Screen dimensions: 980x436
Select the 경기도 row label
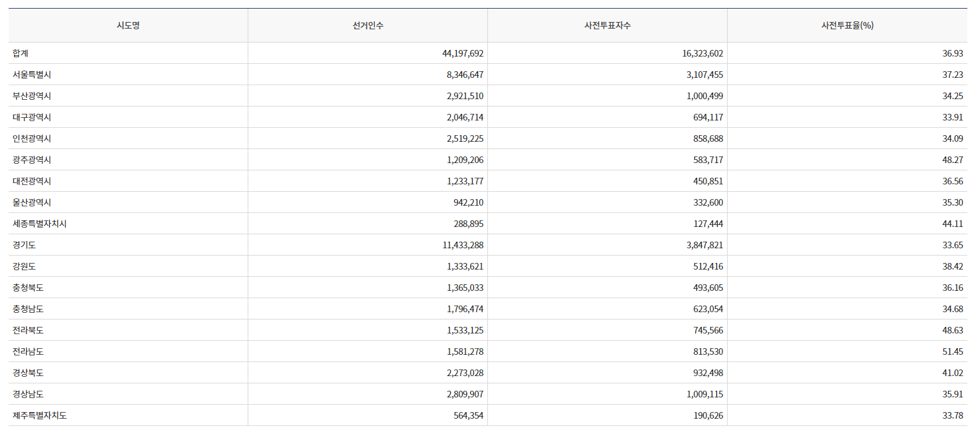pyautogui.click(x=24, y=245)
